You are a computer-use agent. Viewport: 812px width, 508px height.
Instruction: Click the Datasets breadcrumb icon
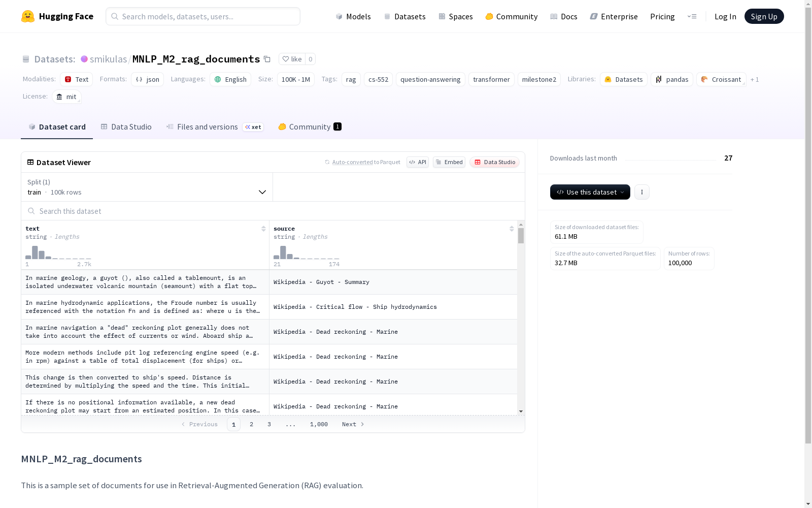[x=26, y=59]
